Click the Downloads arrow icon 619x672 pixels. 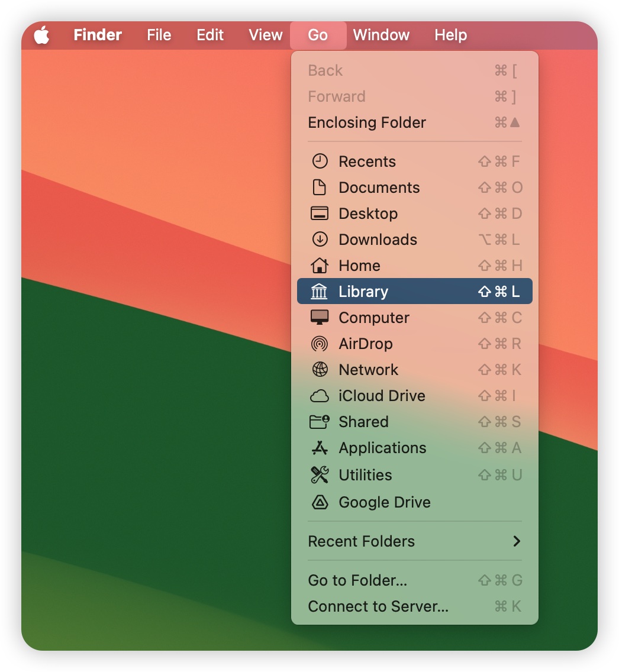click(x=320, y=240)
